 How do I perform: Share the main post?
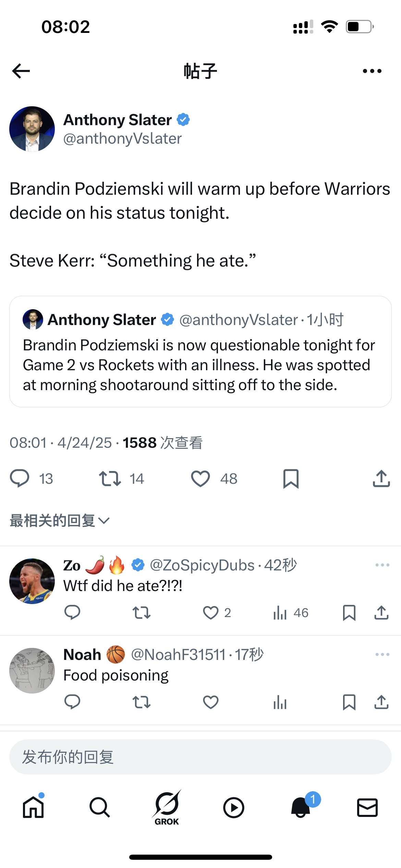(381, 479)
